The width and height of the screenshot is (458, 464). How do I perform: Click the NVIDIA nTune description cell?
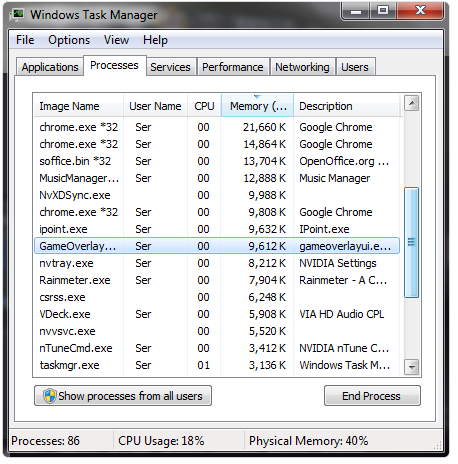click(x=344, y=348)
